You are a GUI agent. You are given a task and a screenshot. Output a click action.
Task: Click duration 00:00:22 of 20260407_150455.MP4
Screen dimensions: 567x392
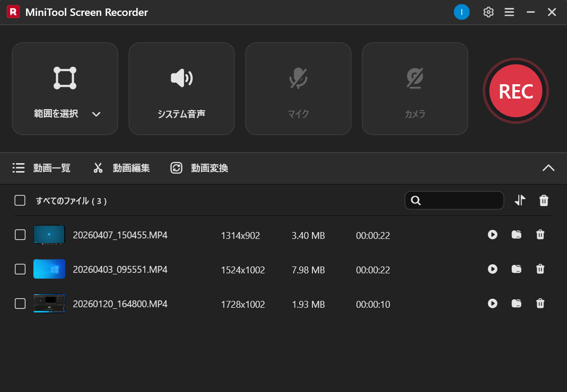point(373,236)
